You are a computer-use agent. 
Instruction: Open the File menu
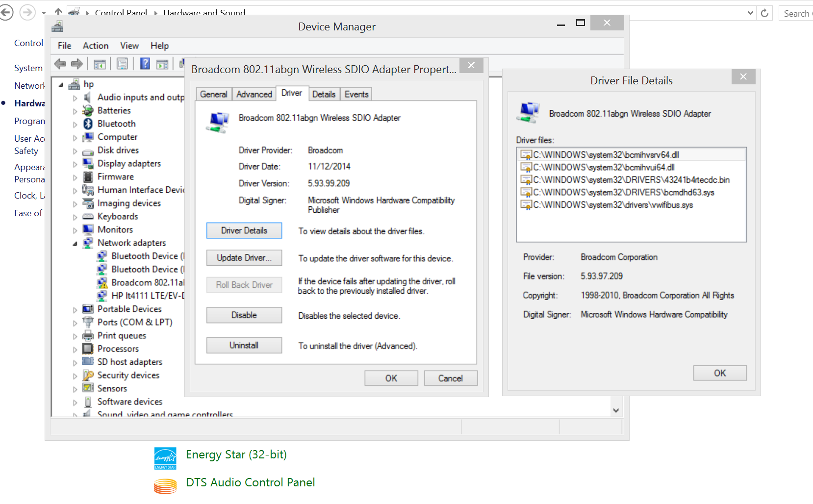tap(64, 46)
